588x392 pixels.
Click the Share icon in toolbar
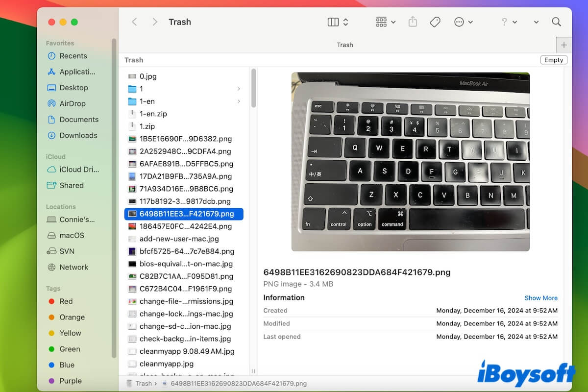[413, 22]
